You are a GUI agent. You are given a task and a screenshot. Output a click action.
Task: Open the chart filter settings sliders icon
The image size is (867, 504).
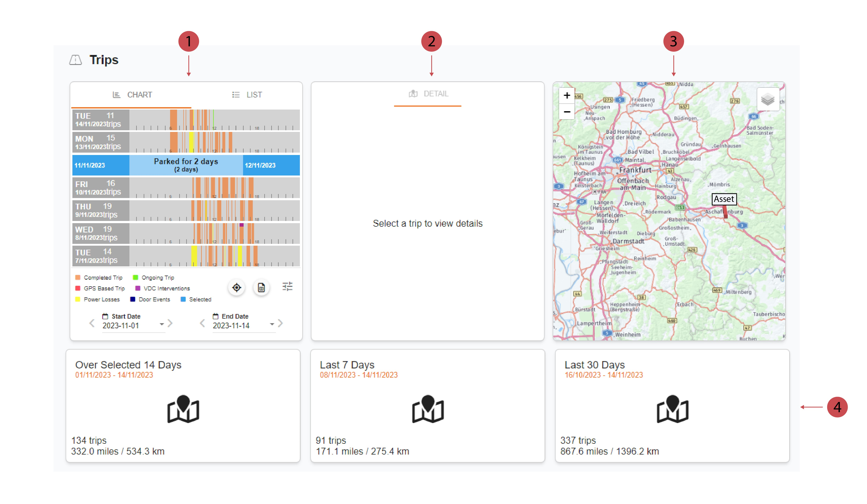288,286
